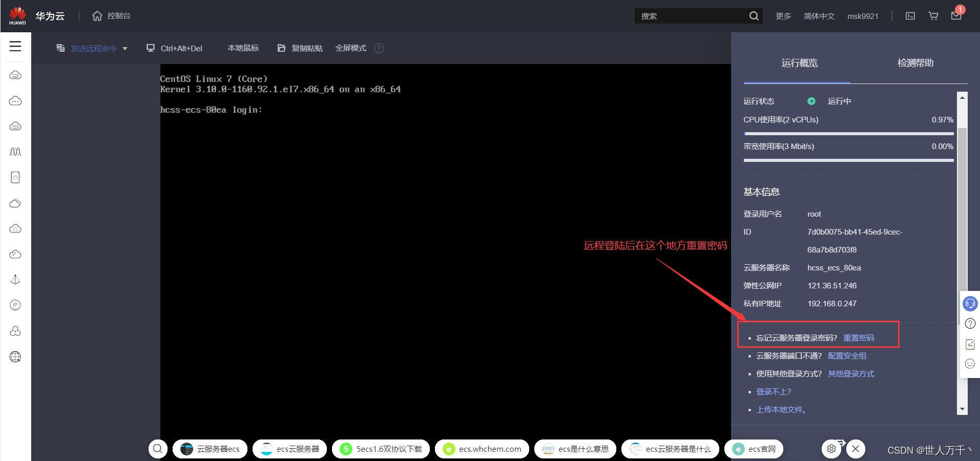Click the 云服务器ecs suggestion chip
Screen dimensions: 980x461
coord(210,449)
